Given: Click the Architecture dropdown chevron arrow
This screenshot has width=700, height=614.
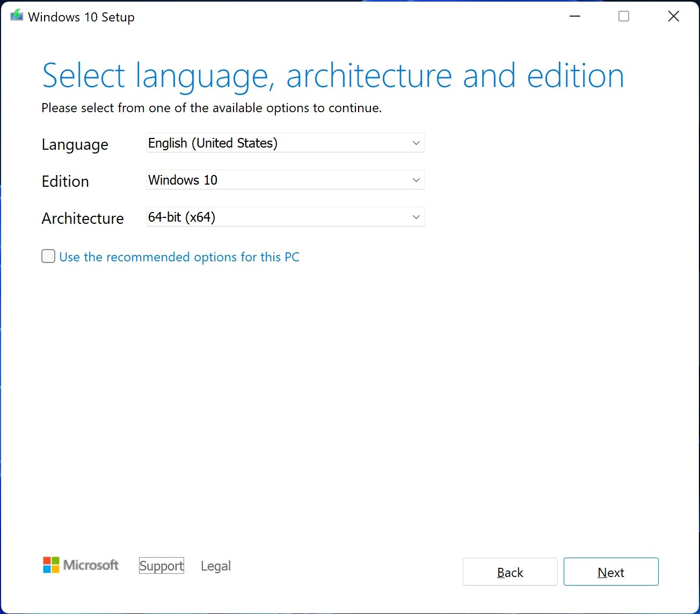Looking at the screenshot, I should [x=416, y=217].
